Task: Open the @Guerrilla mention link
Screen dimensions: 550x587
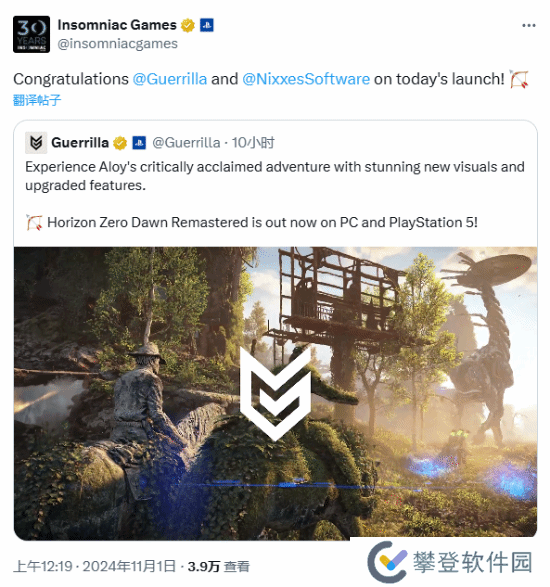Action: click(x=170, y=79)
